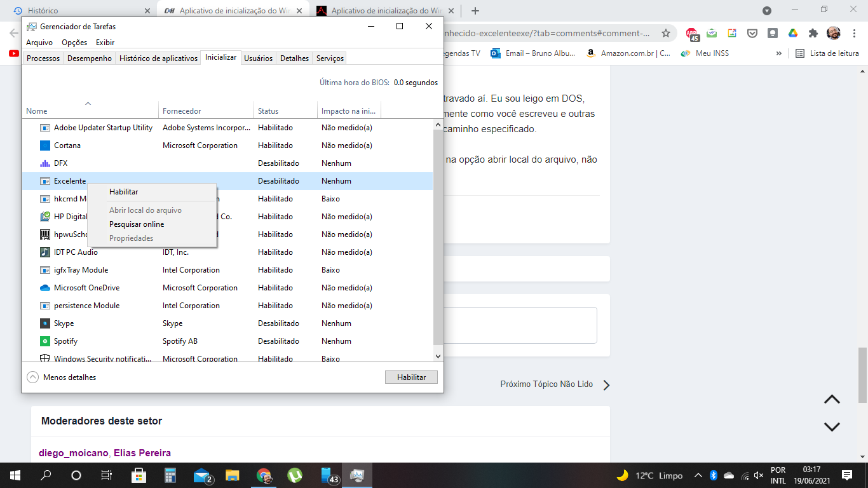
Task: Select the Adobe Updater Startup Utility icon
Action: coord(45,128)
